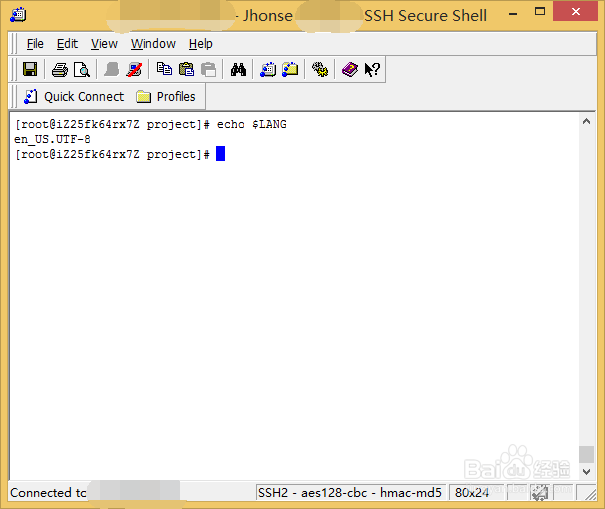Click the 'en_US.UTF-8' output line
This screenshot has width=605, height=509.
(52, 139)
